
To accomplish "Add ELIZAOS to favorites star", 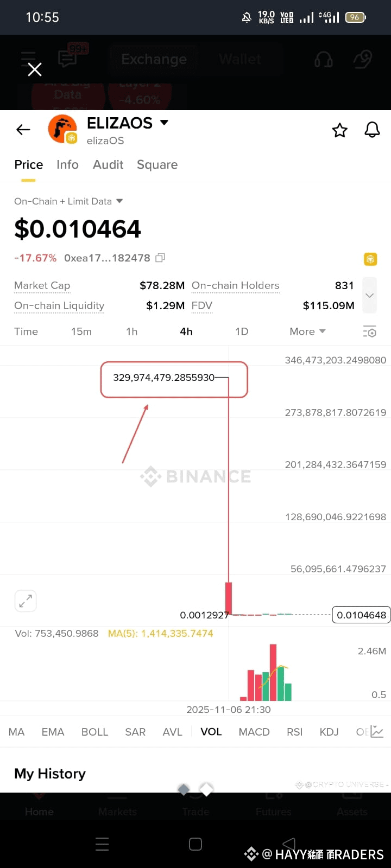I will pyautogui.click(x=340, y=130).
